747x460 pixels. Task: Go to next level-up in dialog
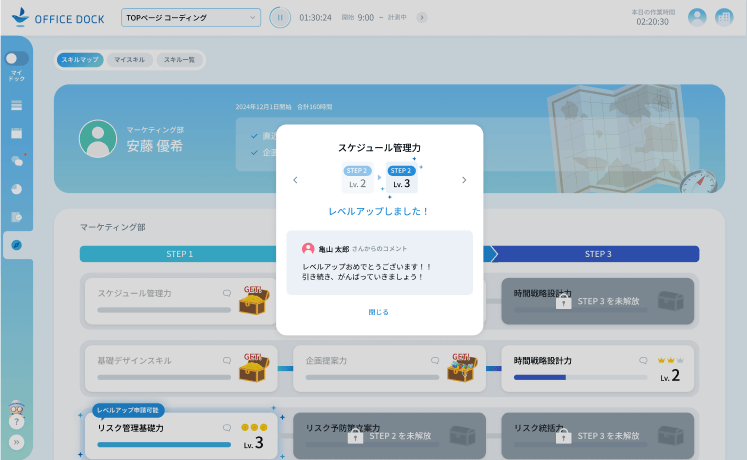coord(464,180)
